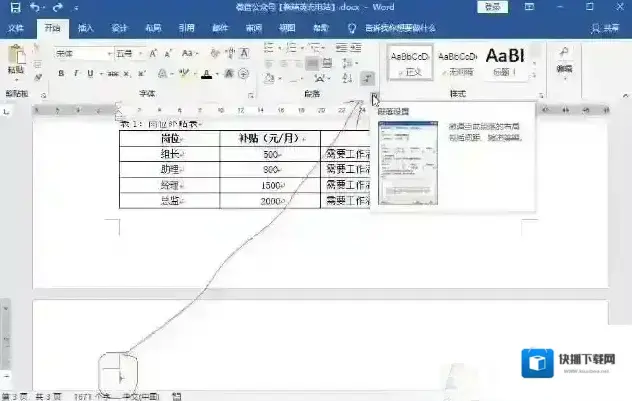Click the Paste clipboard icon
The width and height of the screenshot is (632, 401).
coord(15,57)
